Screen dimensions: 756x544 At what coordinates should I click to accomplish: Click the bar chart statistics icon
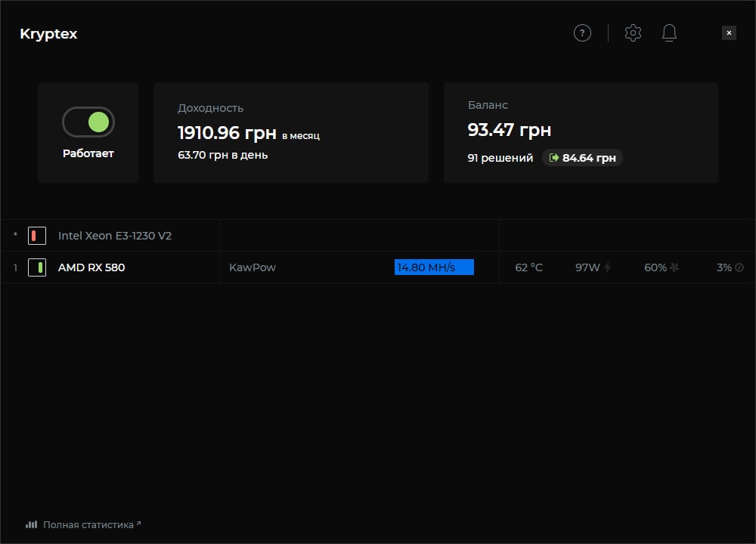pos(31,524)
